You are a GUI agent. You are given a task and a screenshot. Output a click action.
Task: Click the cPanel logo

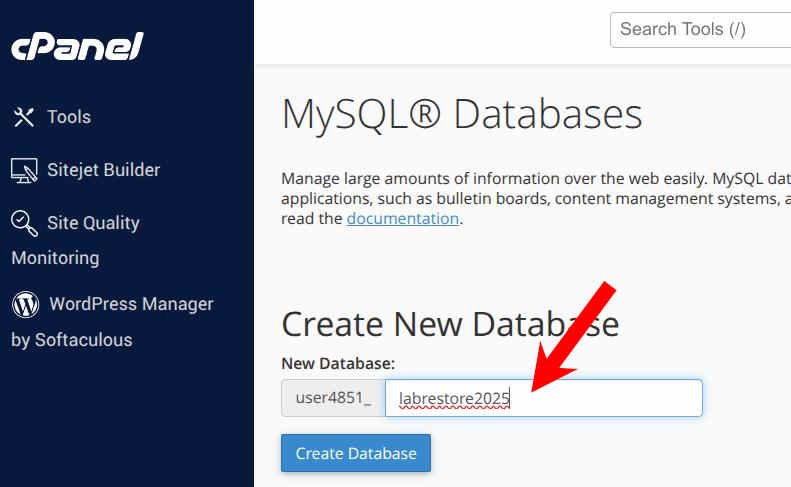click(77, 46)
